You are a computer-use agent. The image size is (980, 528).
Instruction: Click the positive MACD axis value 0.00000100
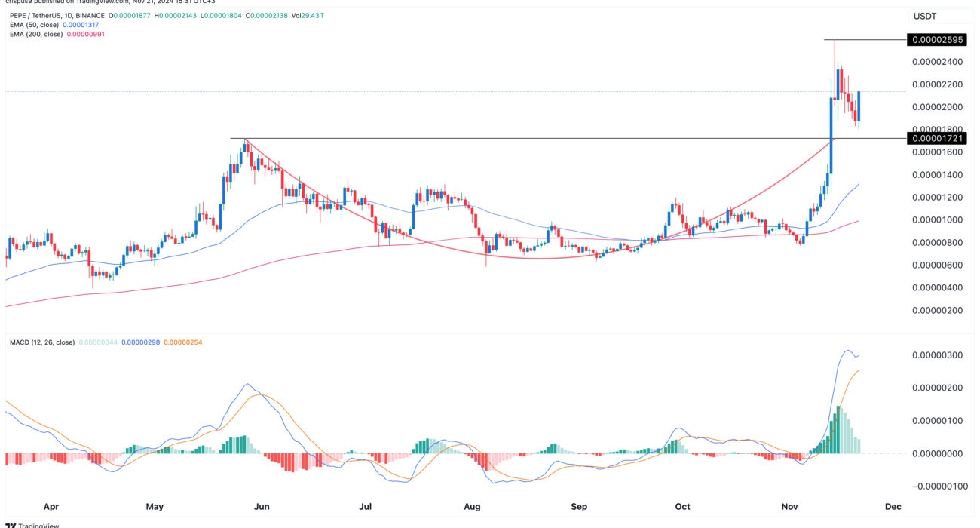click(x=936, y=420)
